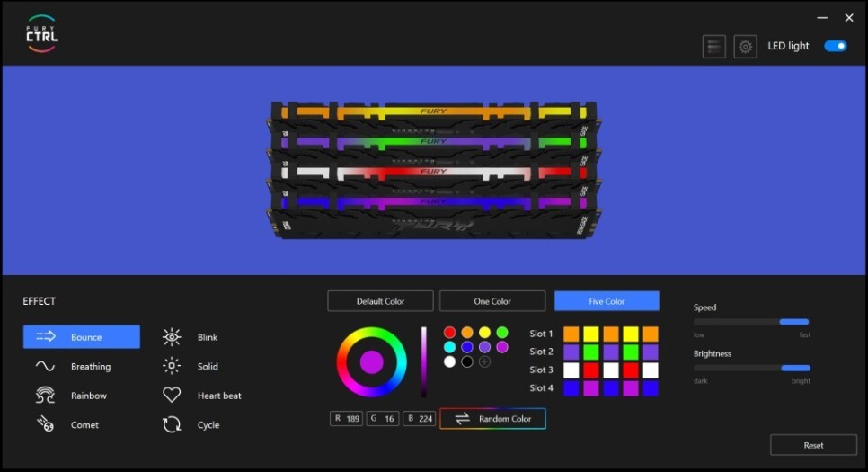Screen dimensions: 868x472
Task: Select the black preset color
Action: point(467,361)
